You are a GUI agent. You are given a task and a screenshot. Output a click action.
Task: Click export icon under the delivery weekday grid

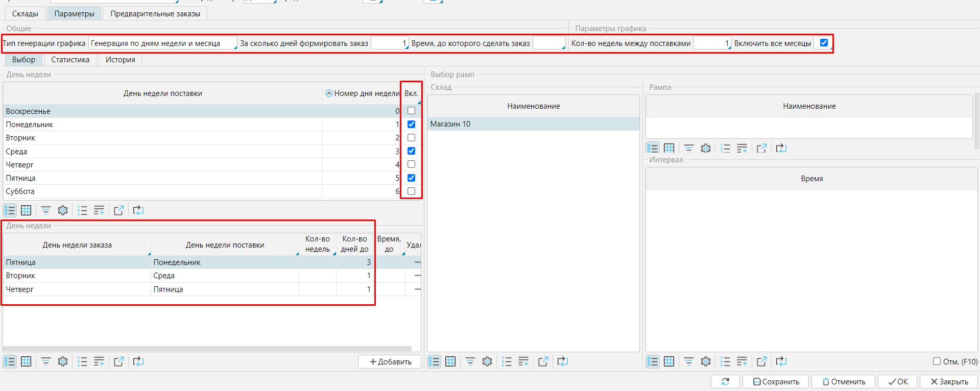[118, 210]
